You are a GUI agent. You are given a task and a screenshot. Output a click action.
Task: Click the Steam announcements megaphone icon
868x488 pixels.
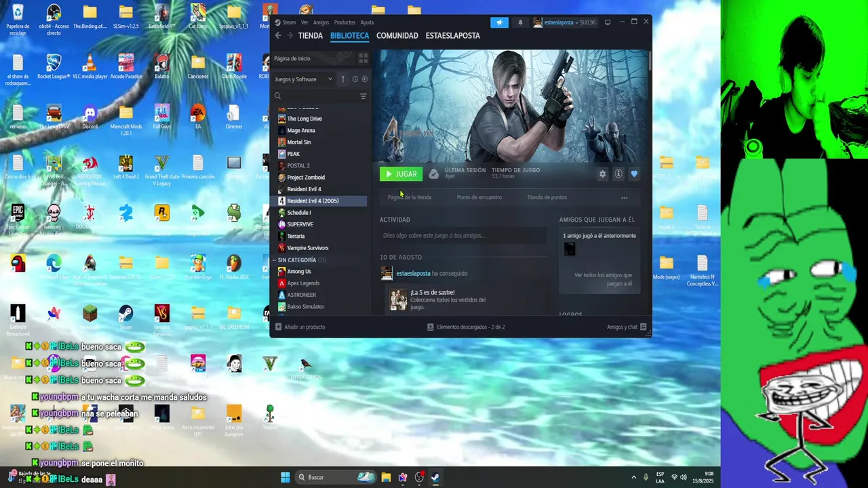click(x=499, y=22)
